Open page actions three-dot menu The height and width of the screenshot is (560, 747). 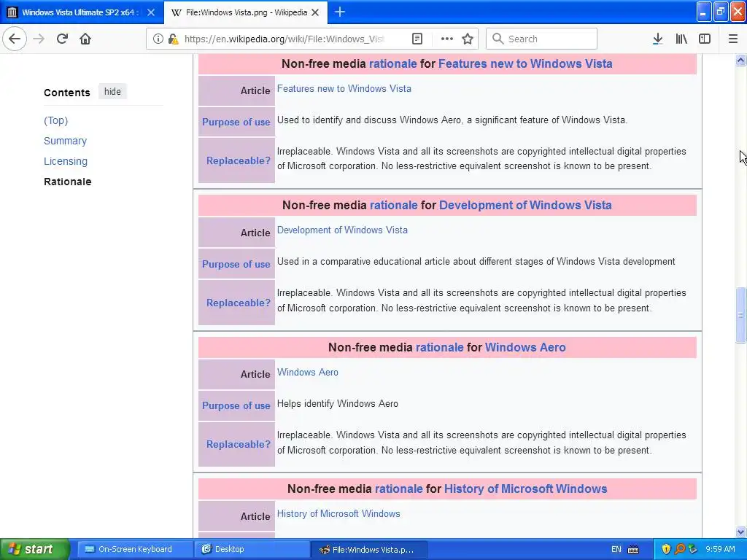click(x=446, y=39)
